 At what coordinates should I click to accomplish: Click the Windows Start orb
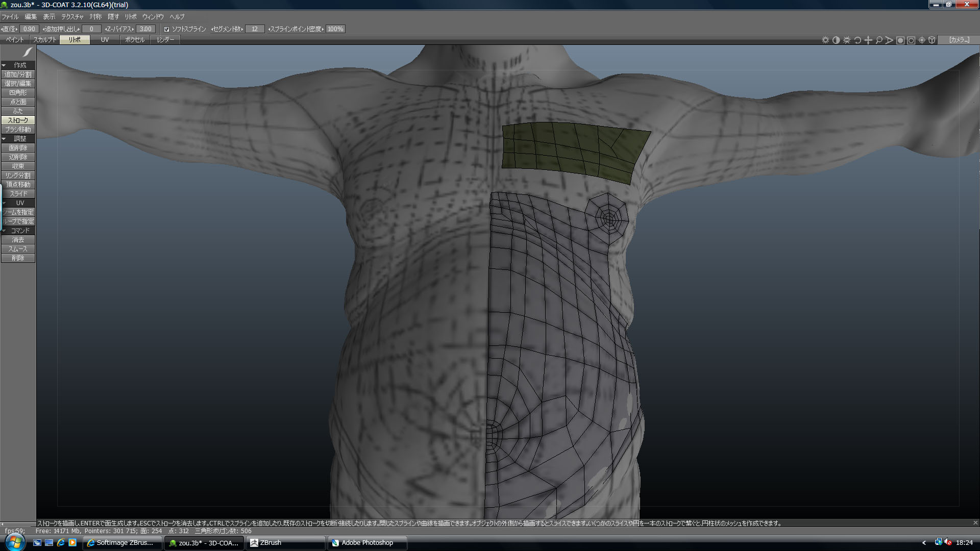tap(14, 542)
